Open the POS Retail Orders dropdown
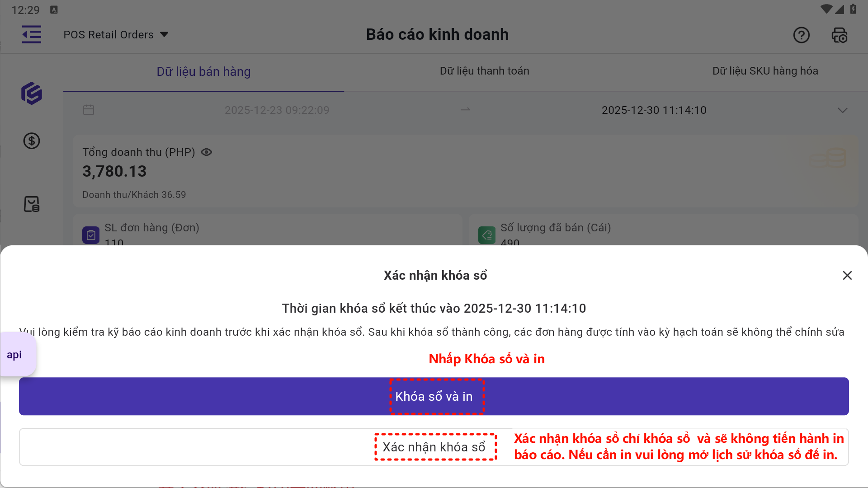The height and width of the screenshot is (488, 868). [x=116, y=35]
